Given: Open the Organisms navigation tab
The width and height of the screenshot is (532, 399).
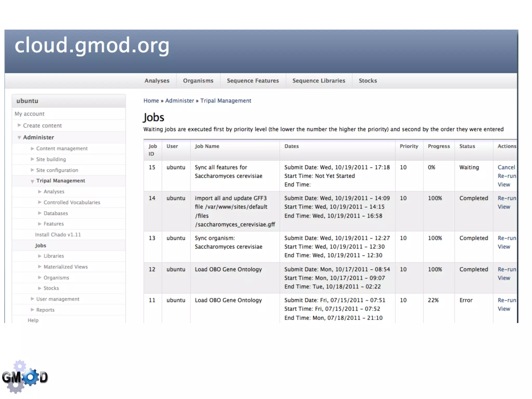Looking at the screenshot, I should (x=198, y=81).
